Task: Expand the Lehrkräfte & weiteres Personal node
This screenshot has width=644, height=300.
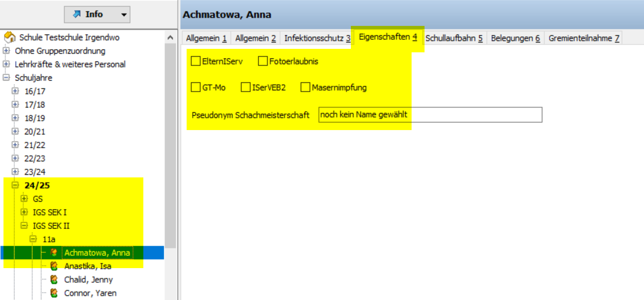Action: click(x=6, y=64)
